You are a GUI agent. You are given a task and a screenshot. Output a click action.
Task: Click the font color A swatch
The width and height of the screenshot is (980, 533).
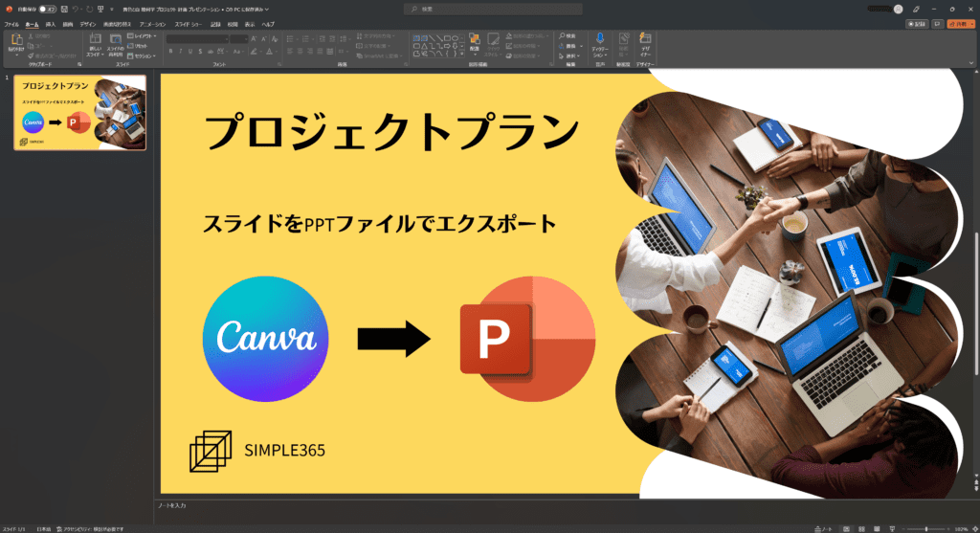pos(269,52)
